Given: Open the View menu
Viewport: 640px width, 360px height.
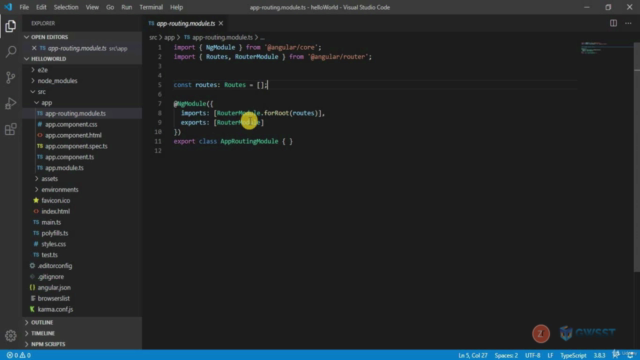Looking at the screenshot, I should [x=92, y=7].
